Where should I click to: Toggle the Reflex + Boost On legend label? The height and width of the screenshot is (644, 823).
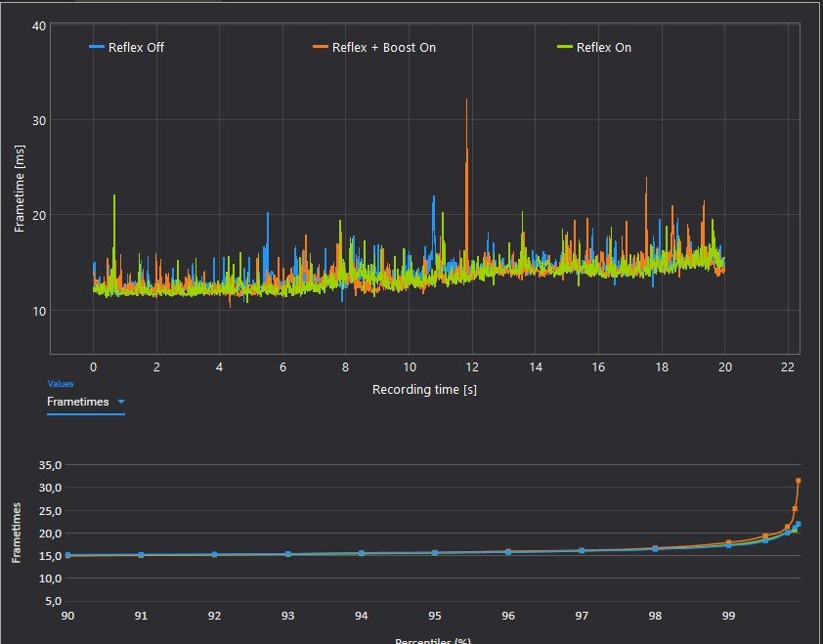[x=384, y=48]
